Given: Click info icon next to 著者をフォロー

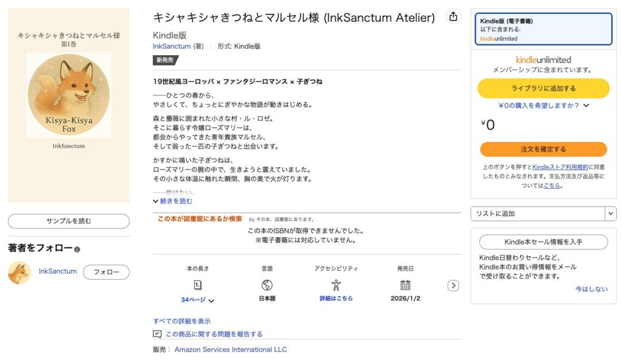Looking at the screenshot, I should tap(78, 249).
